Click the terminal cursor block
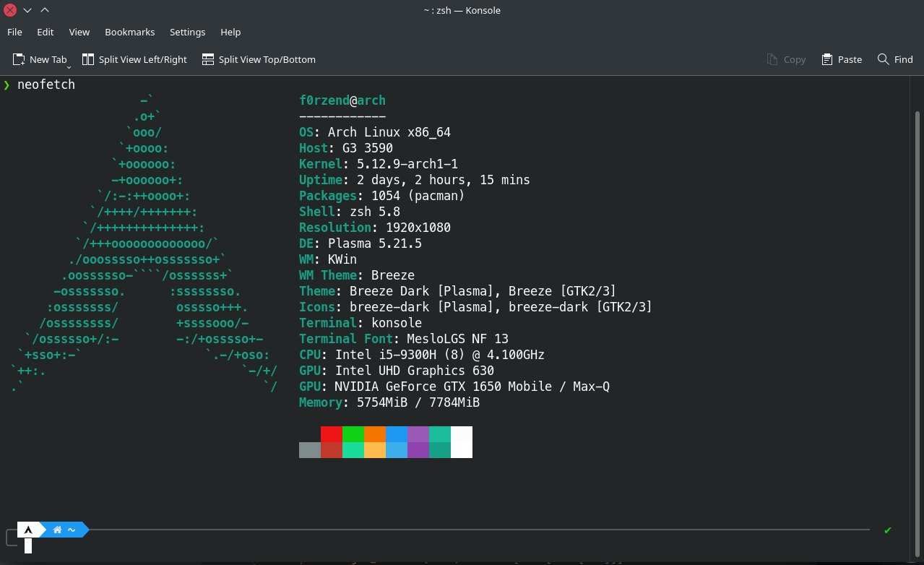The height and width of the screenshot is (565, 924). point(28,546)
